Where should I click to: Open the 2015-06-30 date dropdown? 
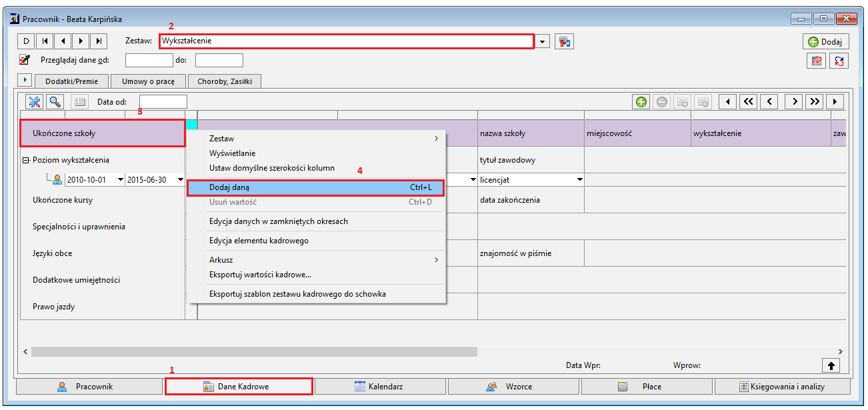point(180,180)
